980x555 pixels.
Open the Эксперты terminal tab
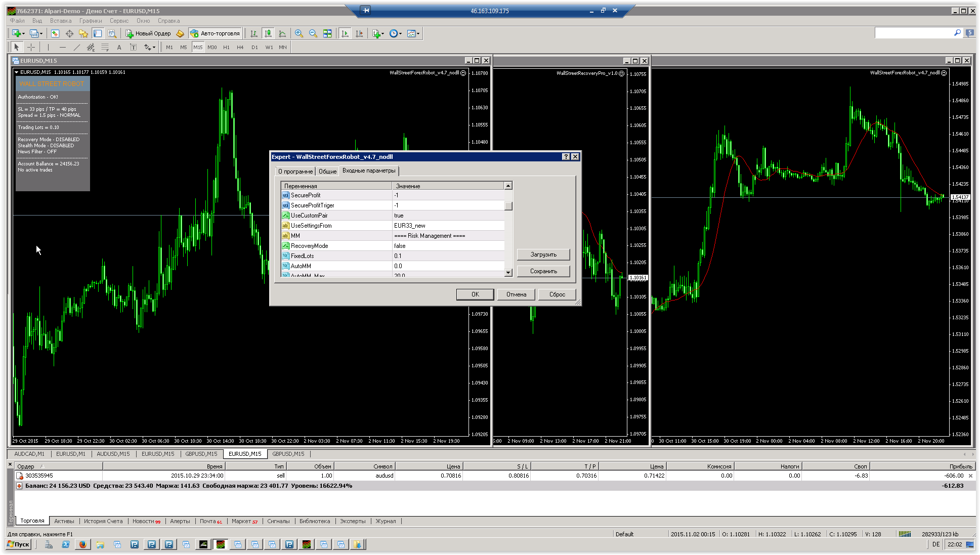[353, 521]
